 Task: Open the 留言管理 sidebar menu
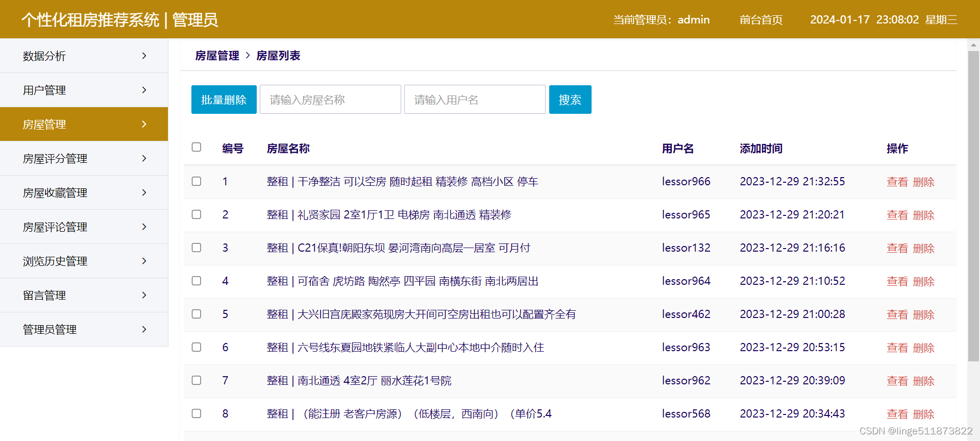click(84, 295)
